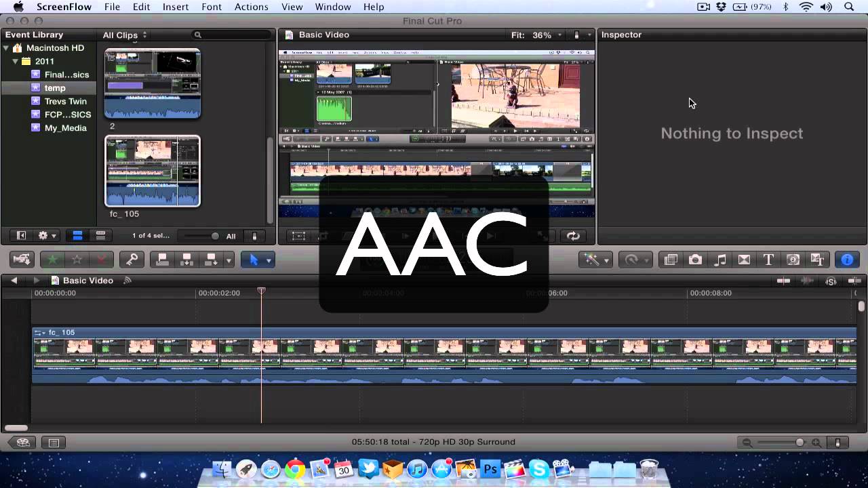Collapse the 2011 folder
The width and height of the screenshot is (868, 488).
16,61
